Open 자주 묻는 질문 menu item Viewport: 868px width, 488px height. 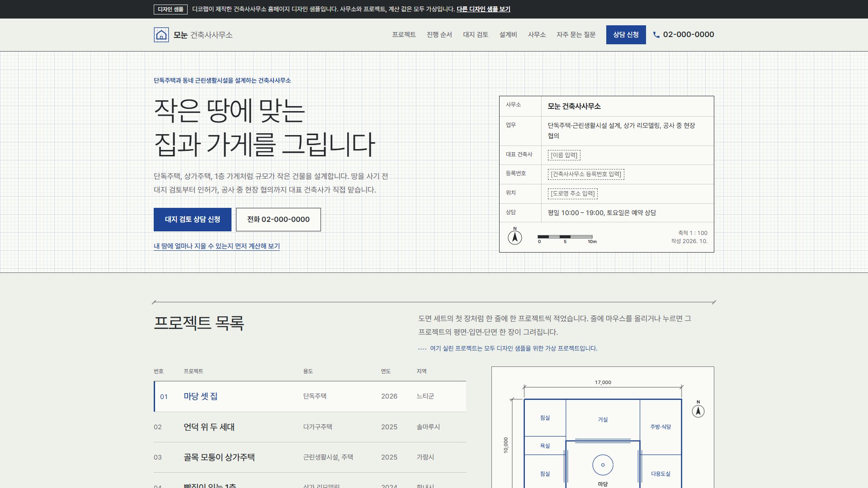(576, 35)
